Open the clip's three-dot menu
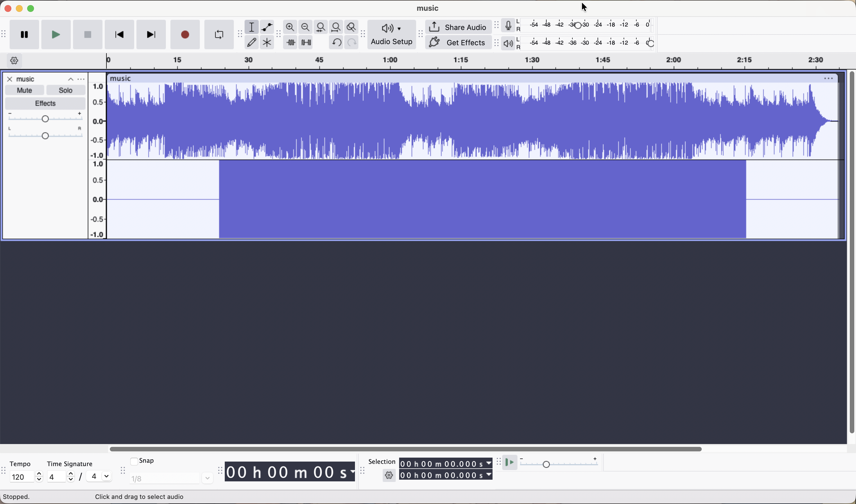The height and width of the screenshot is (504, 856). (829, 78)
